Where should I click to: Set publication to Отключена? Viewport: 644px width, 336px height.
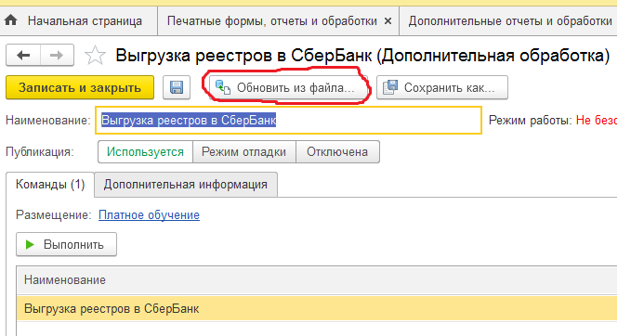[337, 152]
